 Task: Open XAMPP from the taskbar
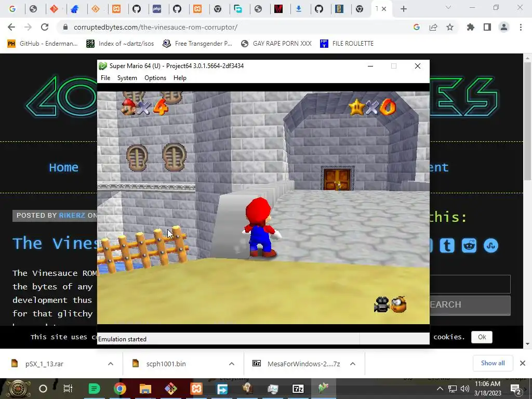pyautogui.click(x=196, y=389)
